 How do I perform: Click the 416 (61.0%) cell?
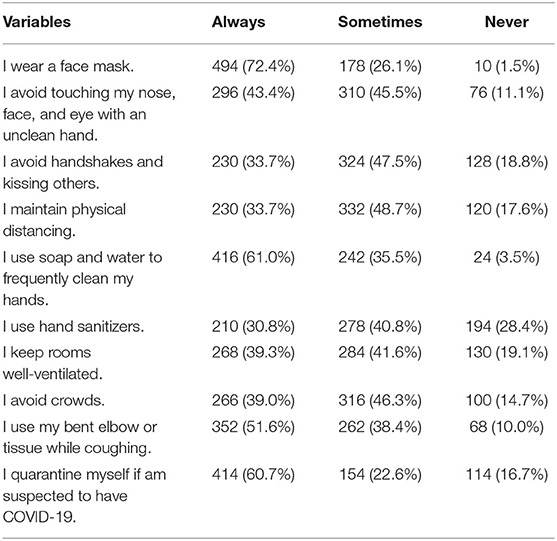(253, 258)
